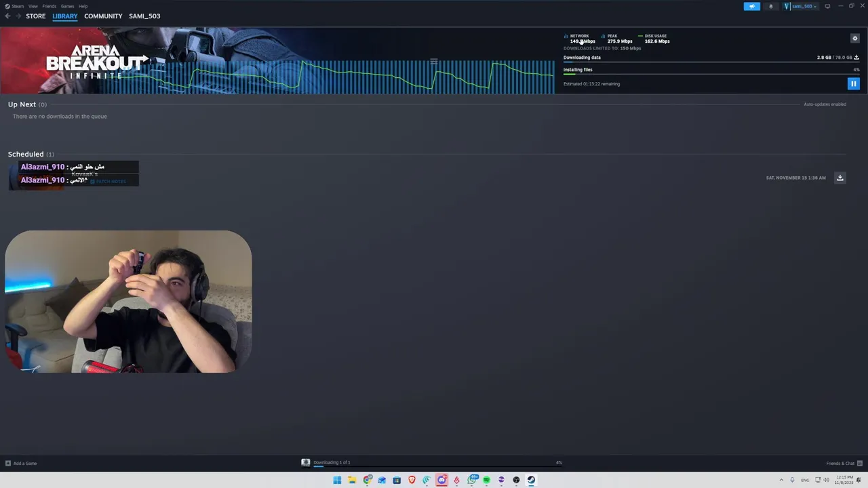Click Add a Game
Image resolution: width=868 pixels, height=488 pixels.
click(21, 464)
